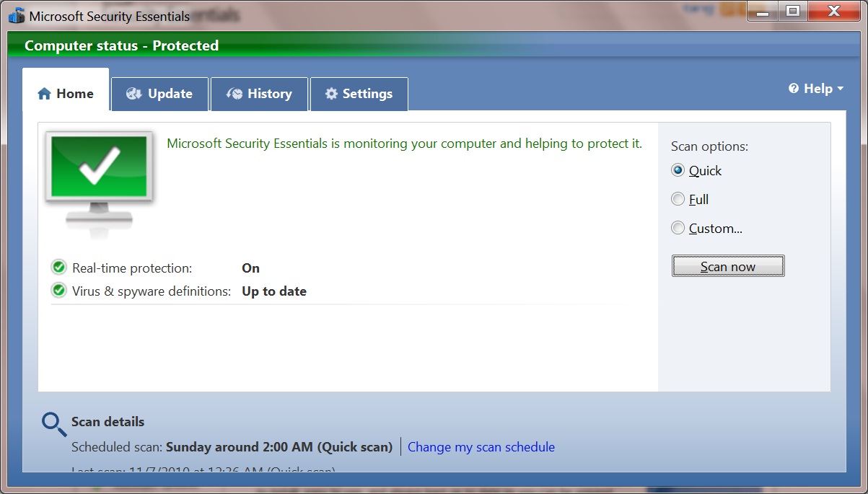Image resolution: width=868 pixels, height=494 pixels.
Task: Click the Scan details magnifier icon
Action: click(x=53, y=422)
